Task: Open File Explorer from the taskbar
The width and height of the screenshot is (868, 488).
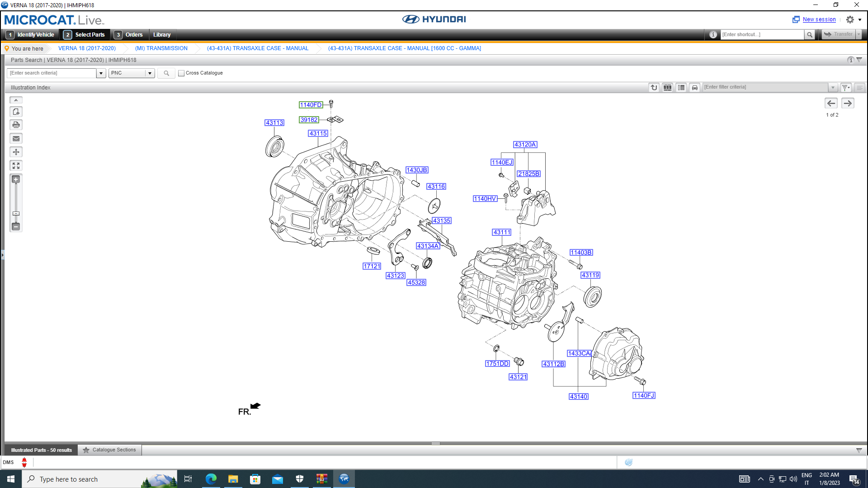Action: tap(233, 479)
